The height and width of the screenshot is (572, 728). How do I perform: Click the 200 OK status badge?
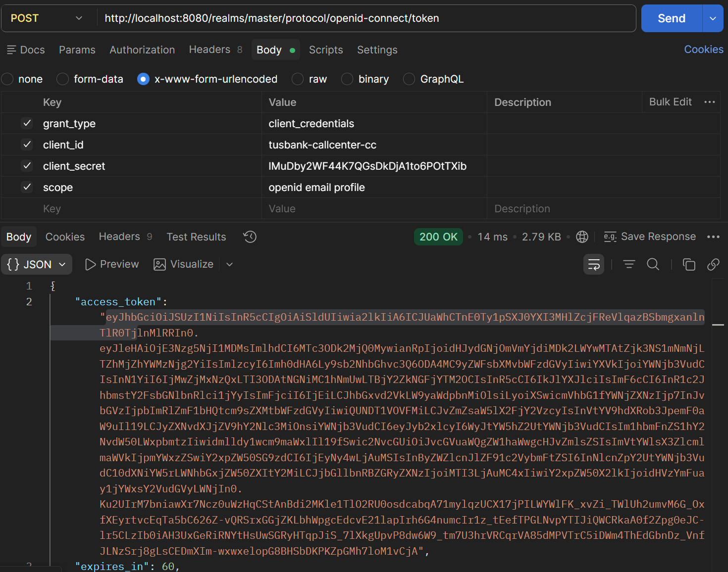[438, 237]
